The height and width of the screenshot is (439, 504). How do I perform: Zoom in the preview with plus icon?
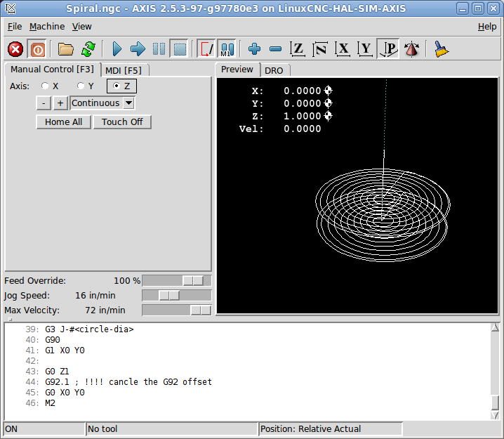[254, 50]
